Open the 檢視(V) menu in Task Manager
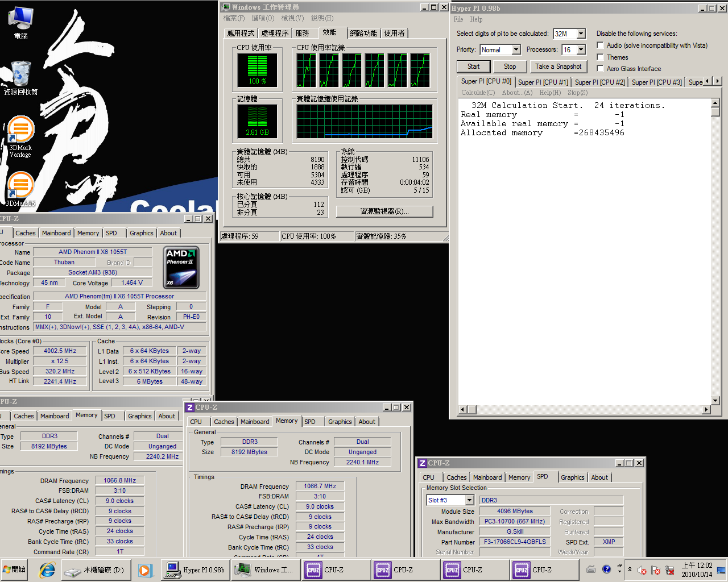 click(292, 18)
